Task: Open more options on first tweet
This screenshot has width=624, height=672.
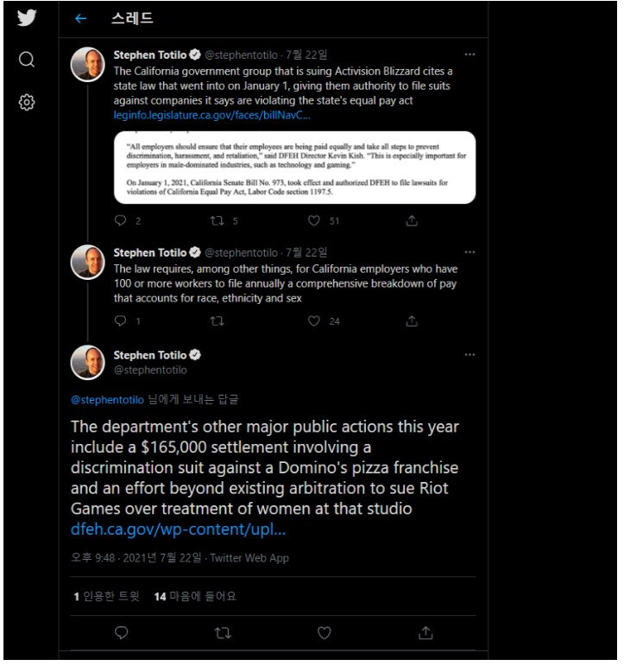Action: pyautogui.click(x=470, y=54)
